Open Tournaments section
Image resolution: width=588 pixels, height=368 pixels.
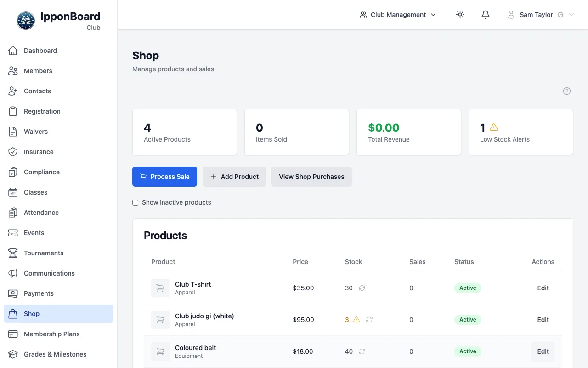click(x=58, y=253)
